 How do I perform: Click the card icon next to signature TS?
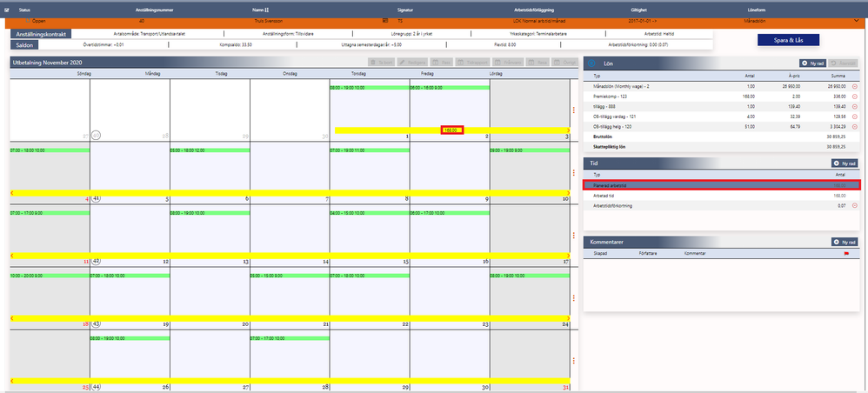click(x=384, y=21)
